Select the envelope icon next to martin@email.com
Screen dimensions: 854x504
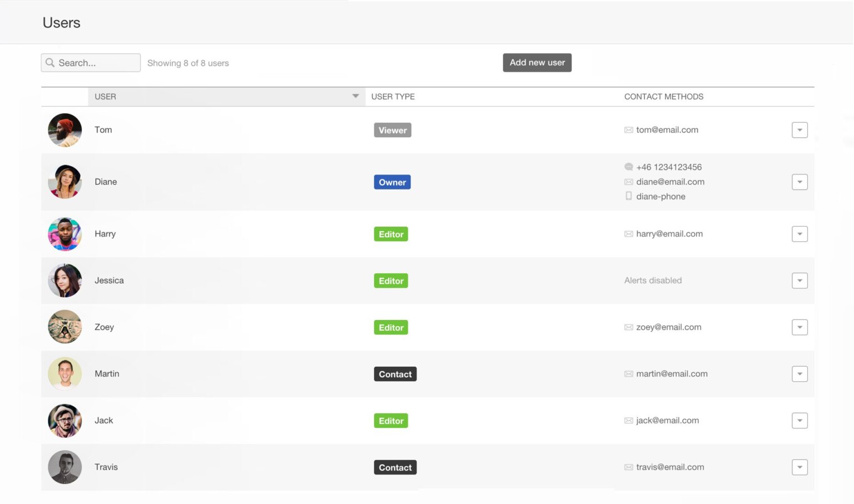(x=628, y=373)
